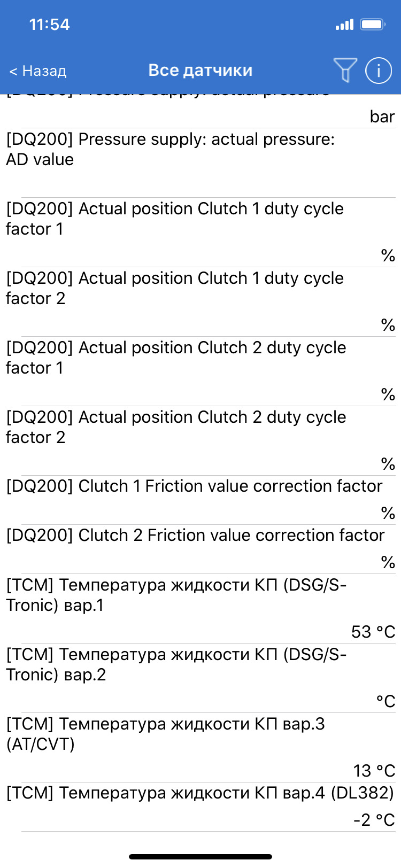The image size is (401, 868).
Task: Tap the cellular signal bars icon
Action: 344,24
